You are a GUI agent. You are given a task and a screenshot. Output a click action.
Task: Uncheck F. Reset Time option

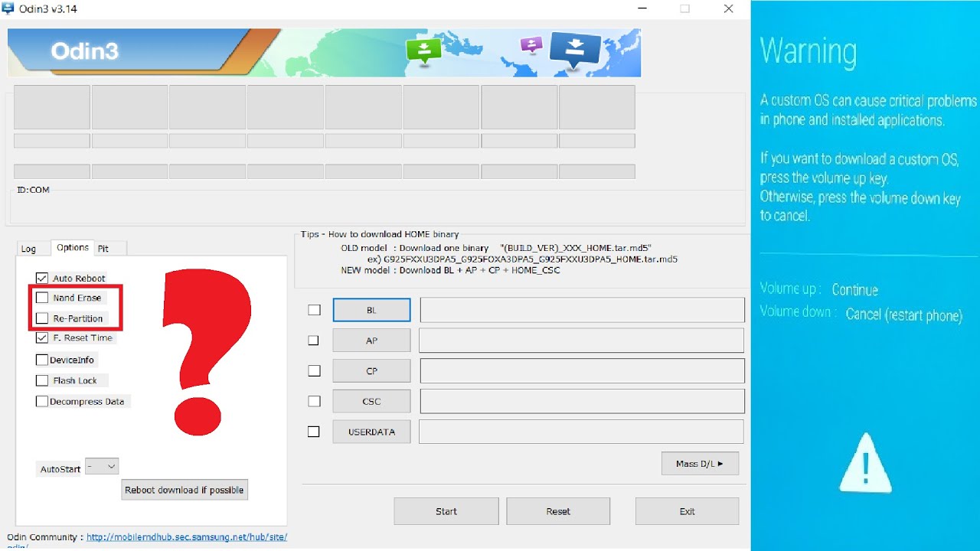[42, 337]
